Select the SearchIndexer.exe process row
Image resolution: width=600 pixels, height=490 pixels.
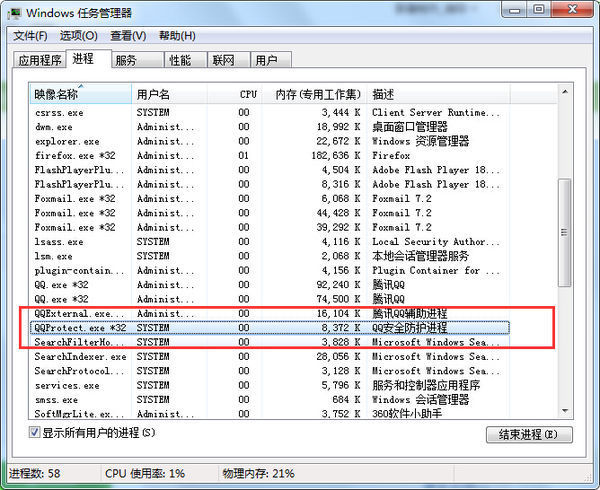270,357
